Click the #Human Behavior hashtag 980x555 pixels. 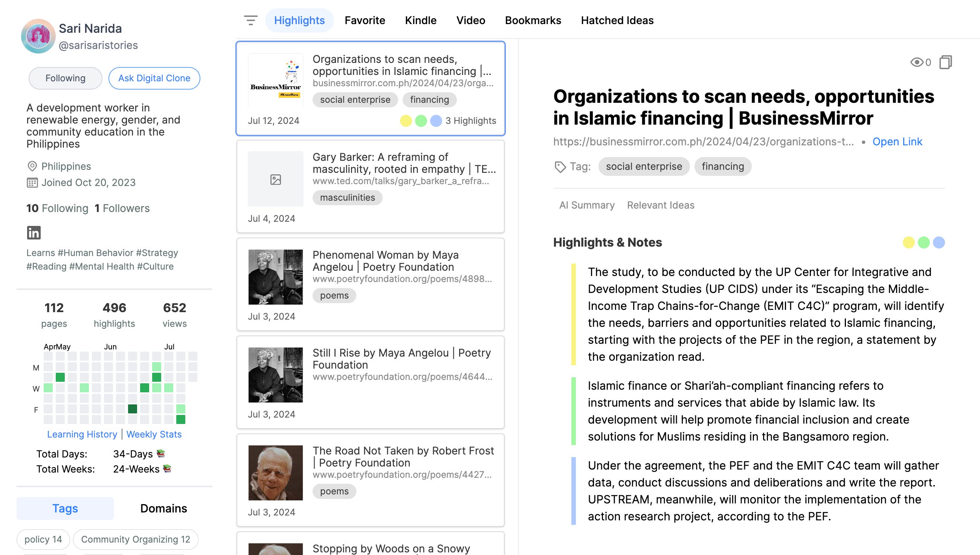95,253
